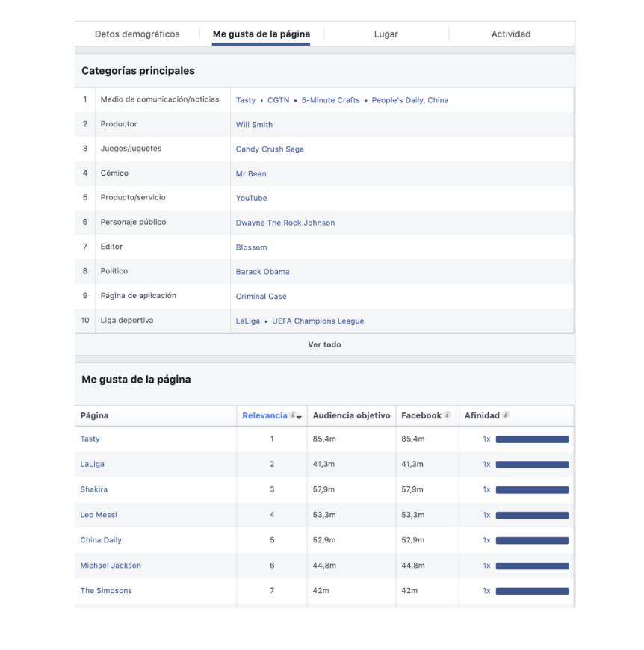This screenshot has height=650, width=644.
Task: Open the Lugar tab
Action: point(386,34)
